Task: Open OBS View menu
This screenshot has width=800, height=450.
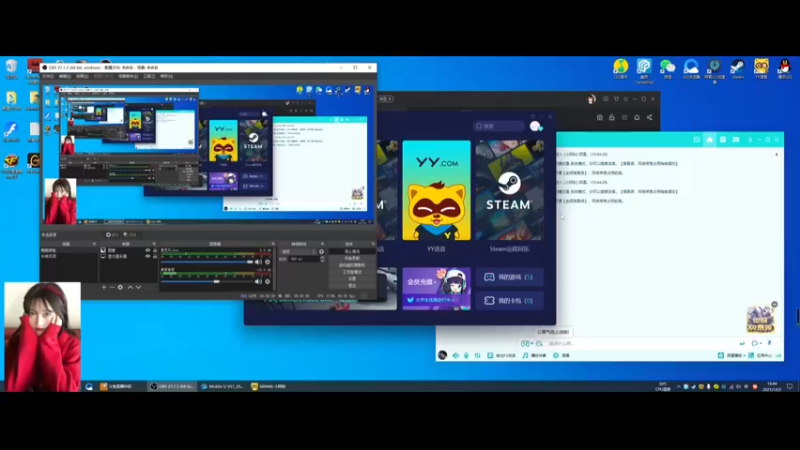Action: pos(82,76)
